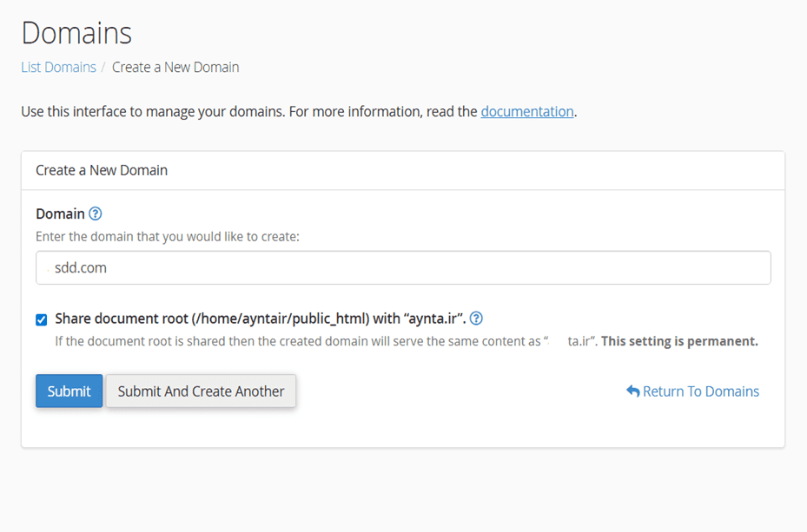Go back via Return To Domains link
807x532 pixels.
coord(700,391)
